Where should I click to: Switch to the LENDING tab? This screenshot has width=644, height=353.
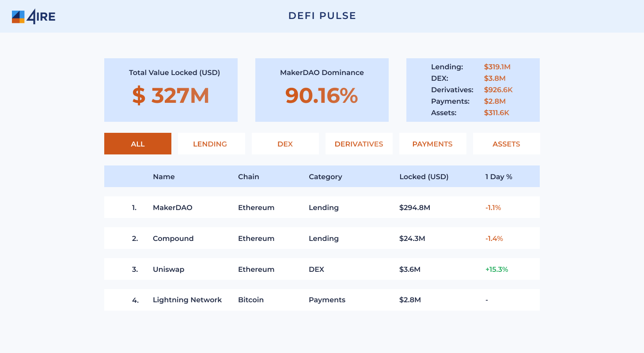pyautogui.click(x=211, y=144)
